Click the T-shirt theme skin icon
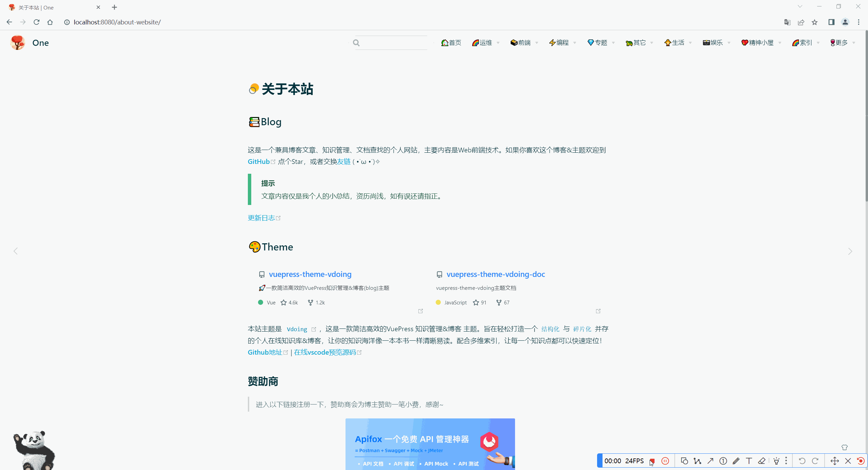 845,448
